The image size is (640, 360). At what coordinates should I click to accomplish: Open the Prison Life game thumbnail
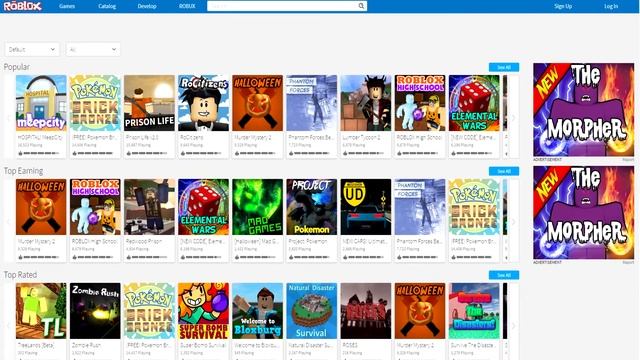tap(149, 103)
